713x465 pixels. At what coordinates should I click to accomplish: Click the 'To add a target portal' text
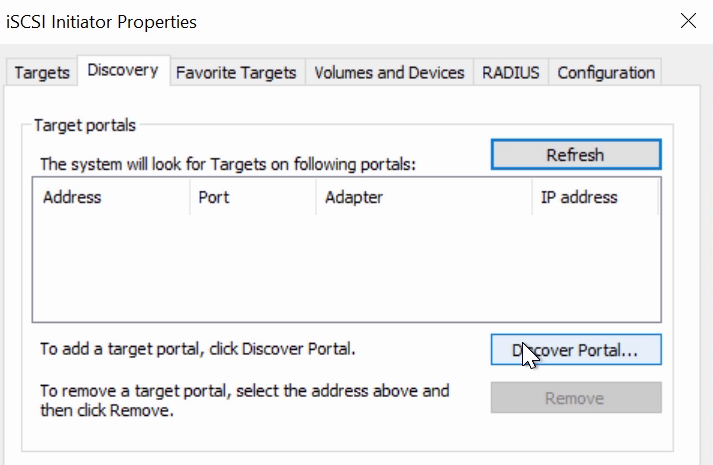[198, 350]
